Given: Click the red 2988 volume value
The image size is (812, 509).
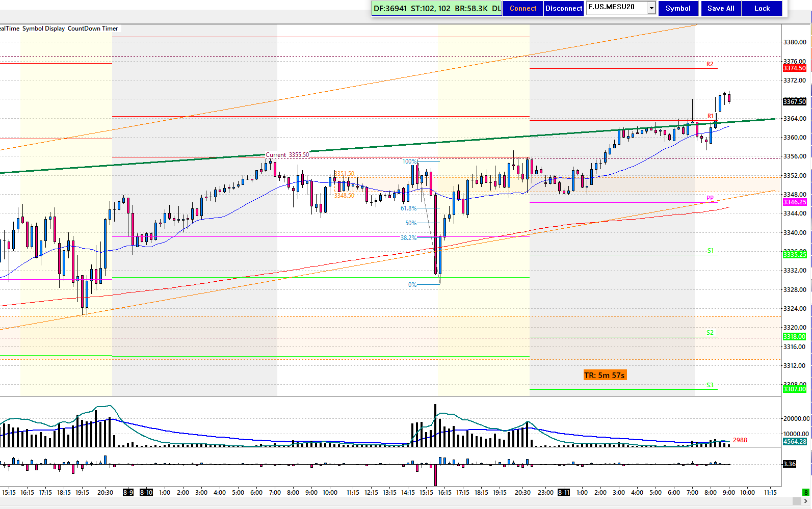Looking at the screenshot, I should tap(740, 440).
